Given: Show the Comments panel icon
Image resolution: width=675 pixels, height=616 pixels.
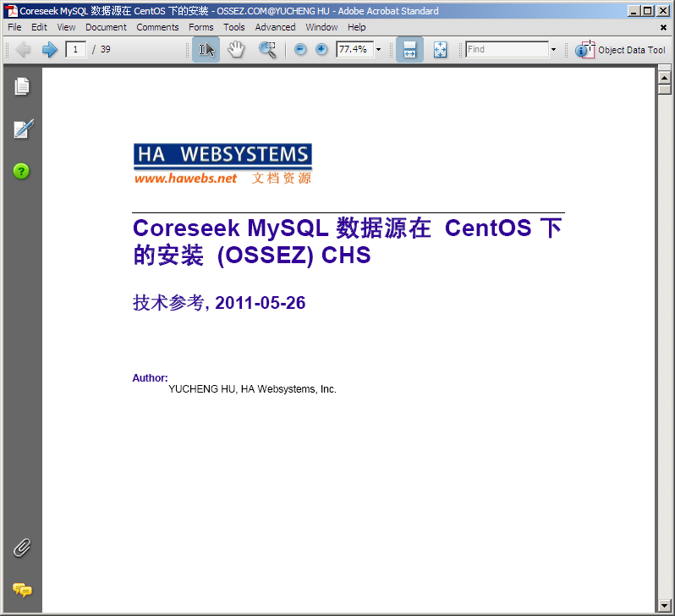Looking at the screenshot, I should (x=22, y=590).
